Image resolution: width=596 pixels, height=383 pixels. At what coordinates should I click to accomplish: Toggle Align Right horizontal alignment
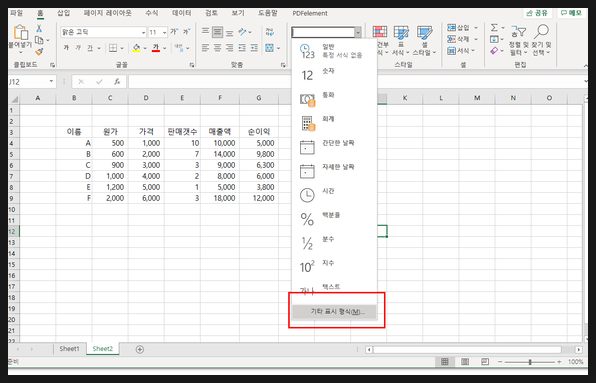pyautogui.click(x=230, y=48)
